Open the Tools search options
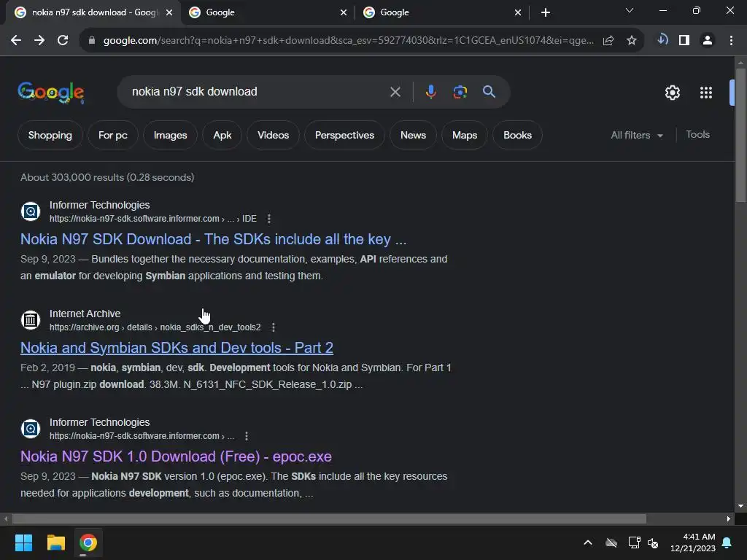747x560 pixels. click(x=697, y=135)
